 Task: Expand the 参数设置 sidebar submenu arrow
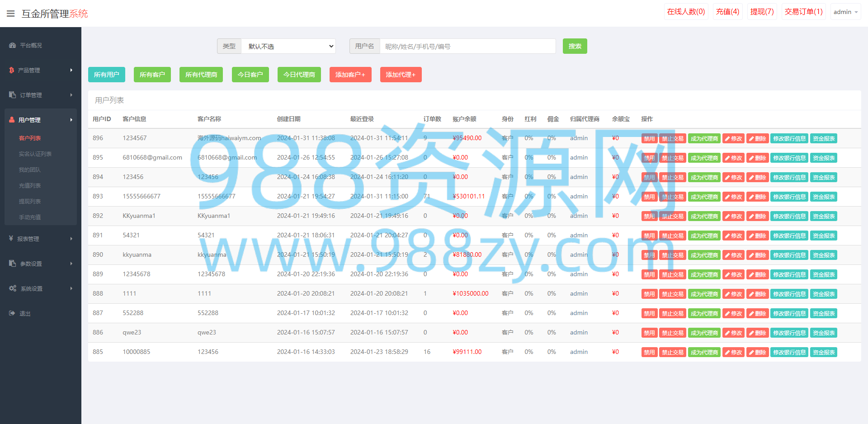pyautogui.click(x=71, y=264)
